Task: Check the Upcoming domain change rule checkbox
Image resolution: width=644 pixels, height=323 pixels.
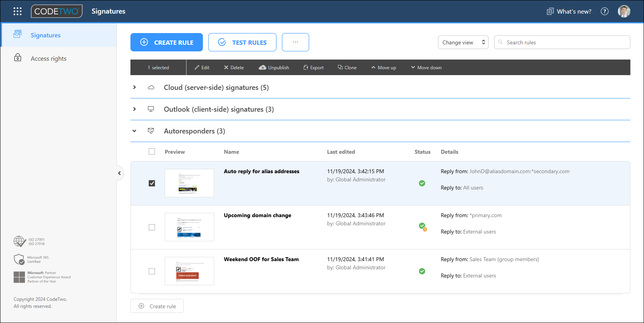Action: coord(152,227)
